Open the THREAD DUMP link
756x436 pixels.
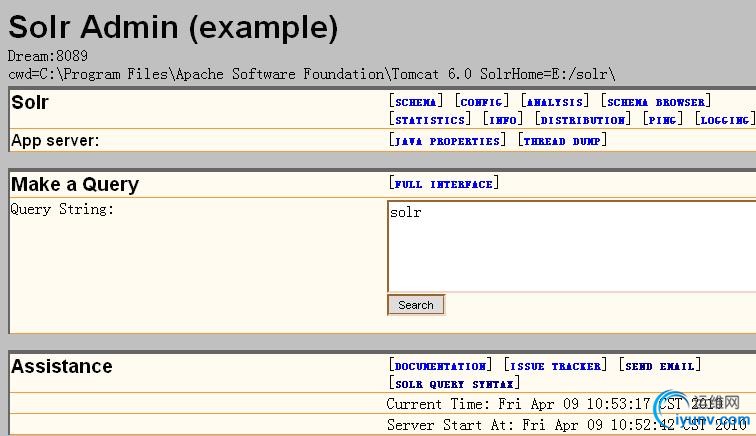[x=562, y=141]
